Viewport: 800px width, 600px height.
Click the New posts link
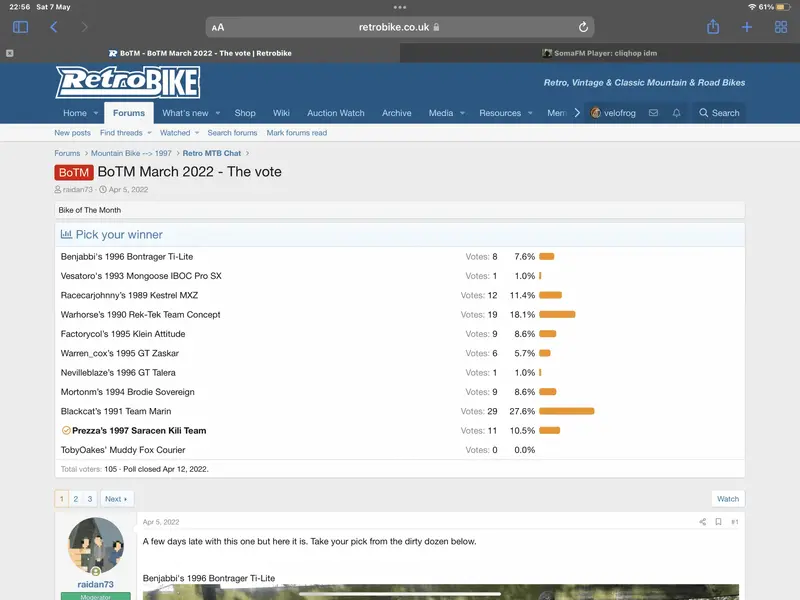click(x=72, y=133)
